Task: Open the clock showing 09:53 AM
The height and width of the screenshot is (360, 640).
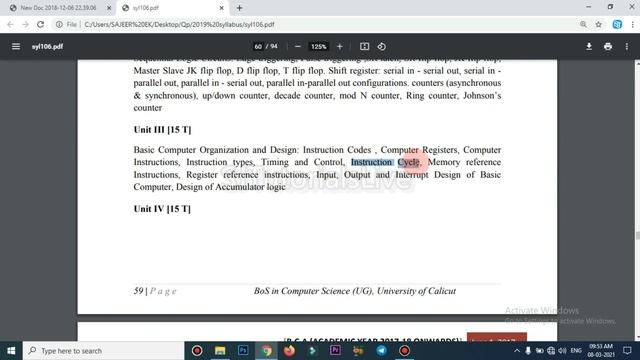Action: [x=601, y=351]
